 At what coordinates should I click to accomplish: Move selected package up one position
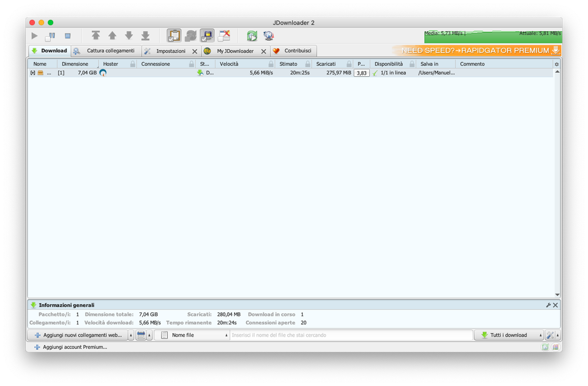[112, 36]
